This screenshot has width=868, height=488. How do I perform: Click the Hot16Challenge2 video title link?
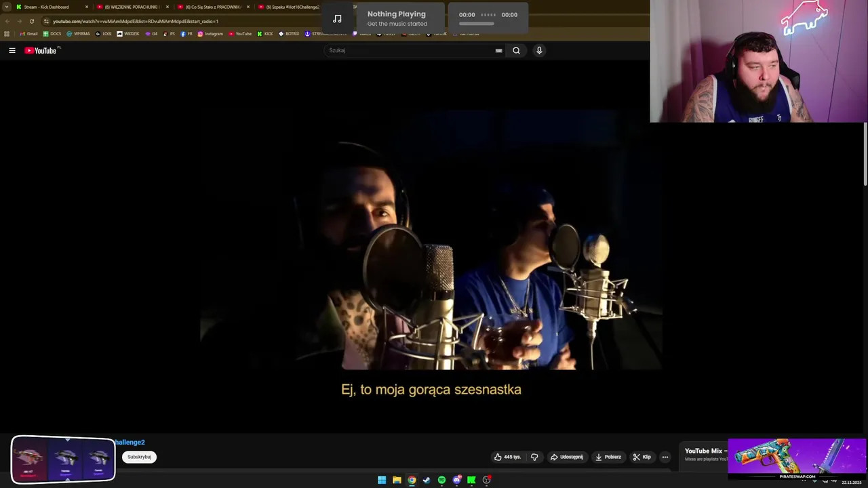pos(130,442)
